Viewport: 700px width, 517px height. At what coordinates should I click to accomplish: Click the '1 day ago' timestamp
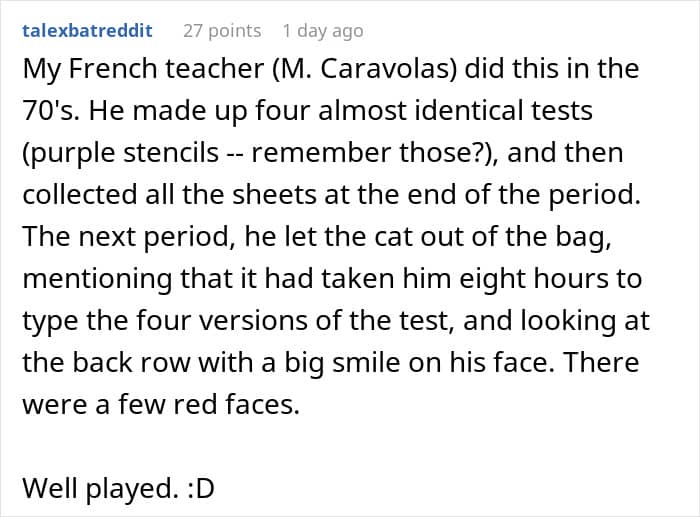(323, 31)
